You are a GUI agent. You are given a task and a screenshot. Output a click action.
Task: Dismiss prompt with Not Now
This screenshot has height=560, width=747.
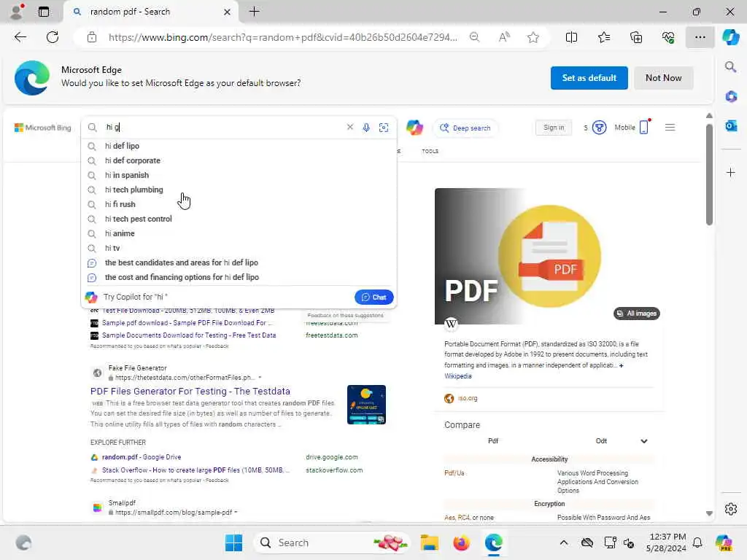pos(663,77)
